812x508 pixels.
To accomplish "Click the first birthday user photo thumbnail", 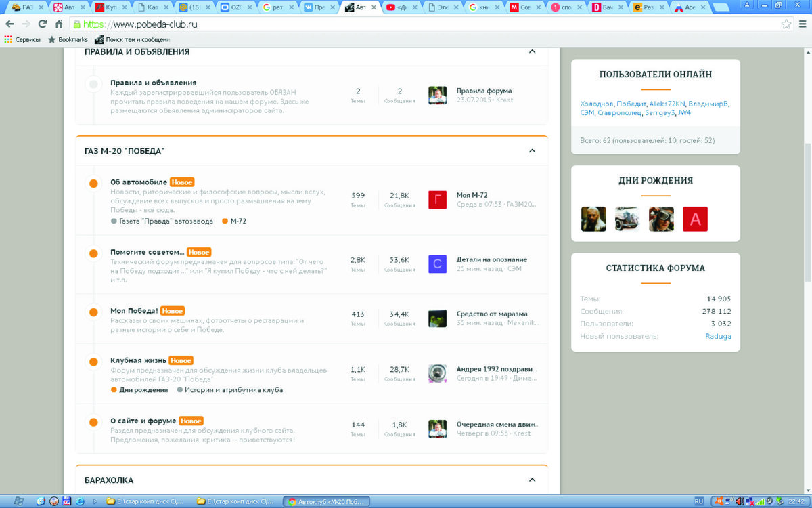I will (593, 219).
